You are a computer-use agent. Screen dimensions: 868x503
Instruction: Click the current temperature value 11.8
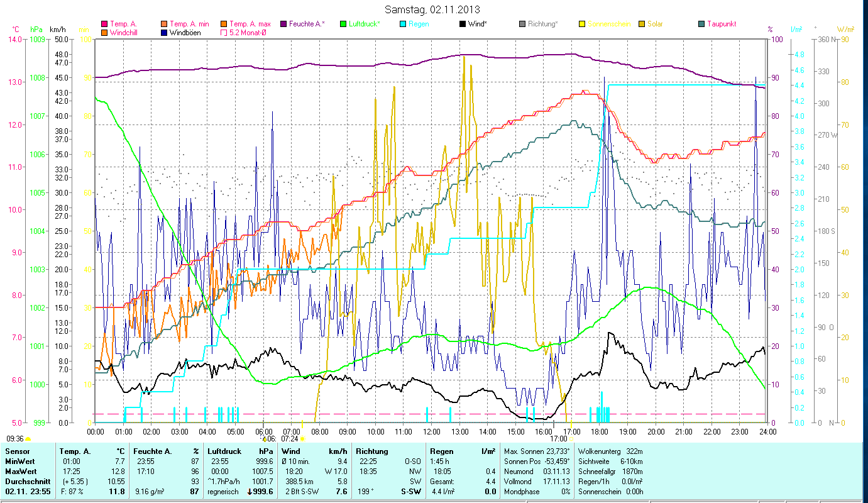[x=118, y=492]
